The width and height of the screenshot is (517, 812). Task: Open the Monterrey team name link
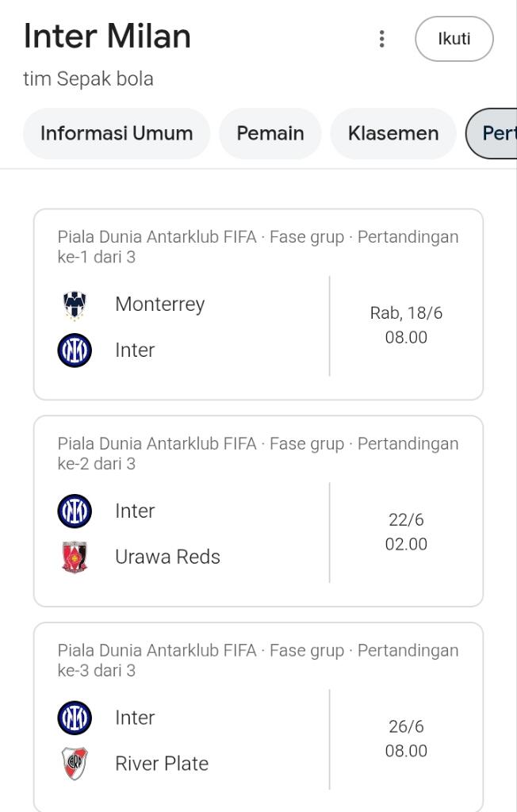(159, 304)
